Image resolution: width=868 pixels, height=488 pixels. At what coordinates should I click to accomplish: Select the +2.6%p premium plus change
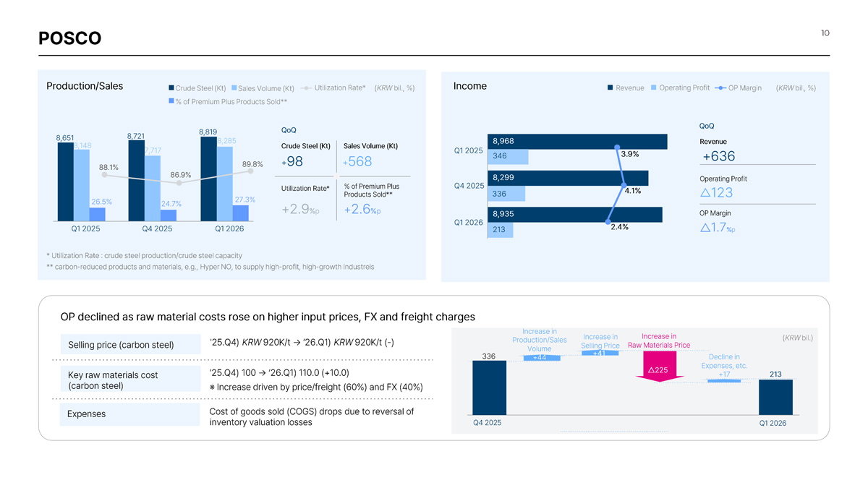pos(362,210)
